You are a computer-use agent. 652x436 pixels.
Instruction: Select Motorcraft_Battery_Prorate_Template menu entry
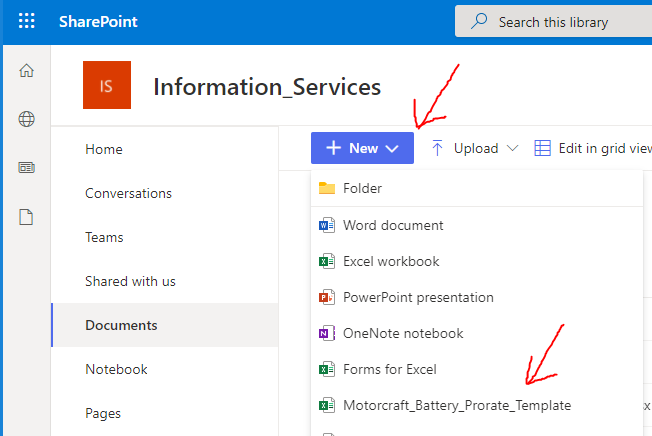[x=477, y=405]
